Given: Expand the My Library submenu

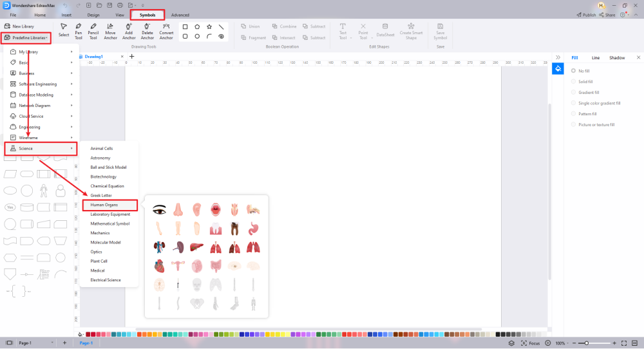Looking at the screenshot, I should coord(41,52).
